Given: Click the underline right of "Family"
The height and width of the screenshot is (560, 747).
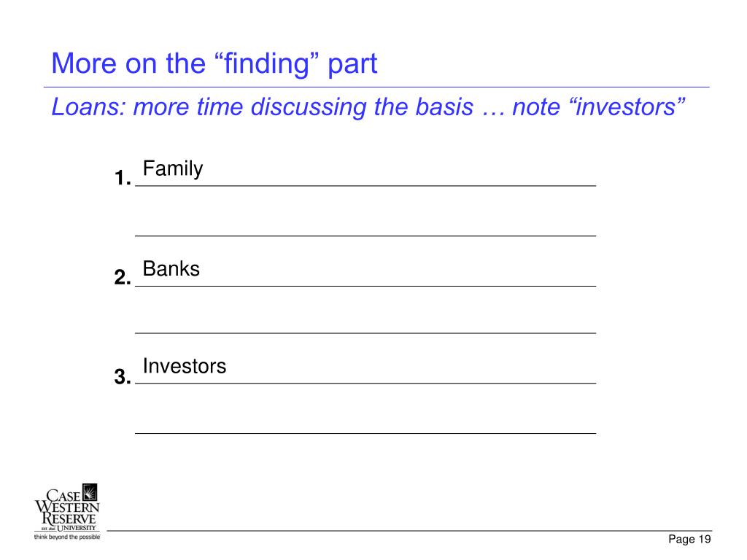Looking at the screenshot, I should 400,185.
